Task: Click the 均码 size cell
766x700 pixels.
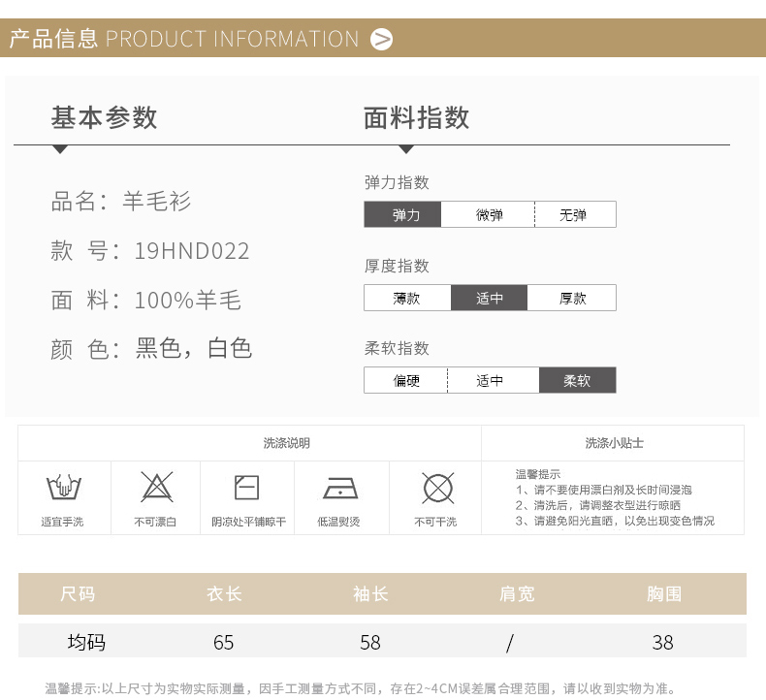Action: [x=86, y=642]
